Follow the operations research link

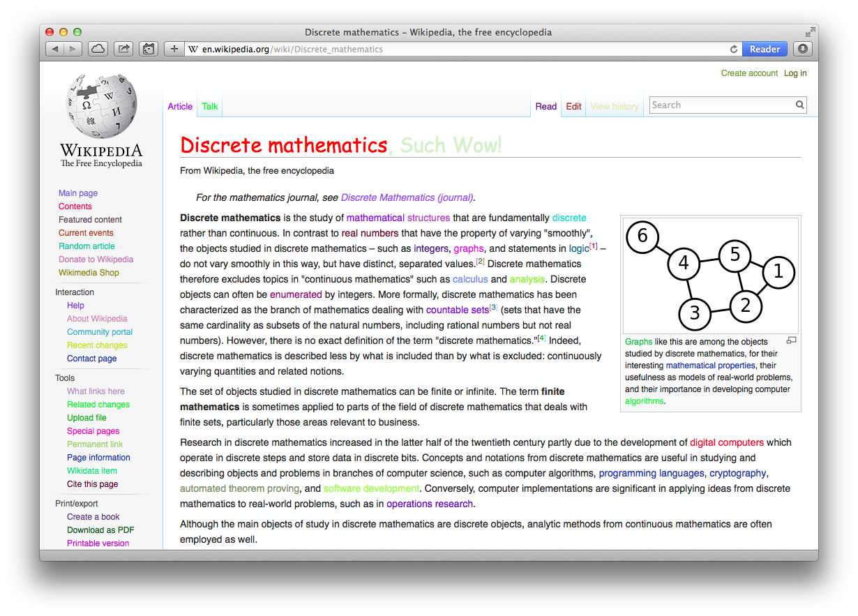430,504
